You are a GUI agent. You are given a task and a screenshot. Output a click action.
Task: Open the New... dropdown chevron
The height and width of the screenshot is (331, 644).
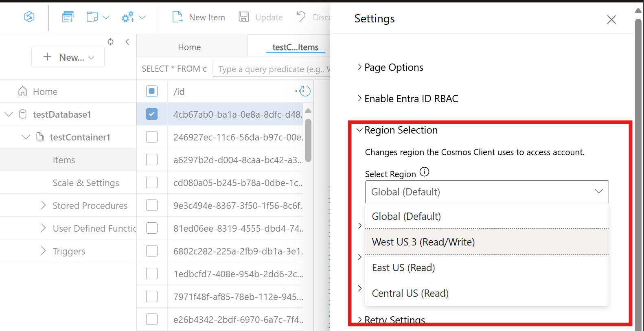point(92,58)
